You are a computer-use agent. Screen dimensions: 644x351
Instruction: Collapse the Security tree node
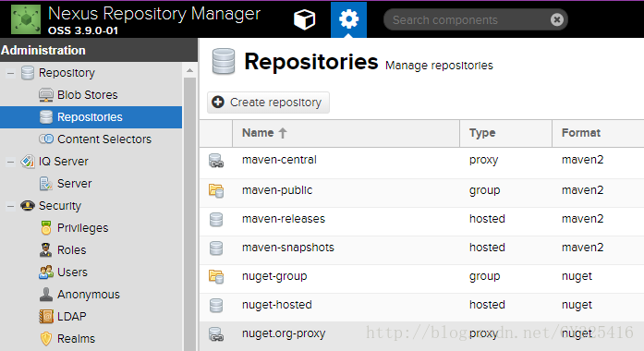click(11, 206)
